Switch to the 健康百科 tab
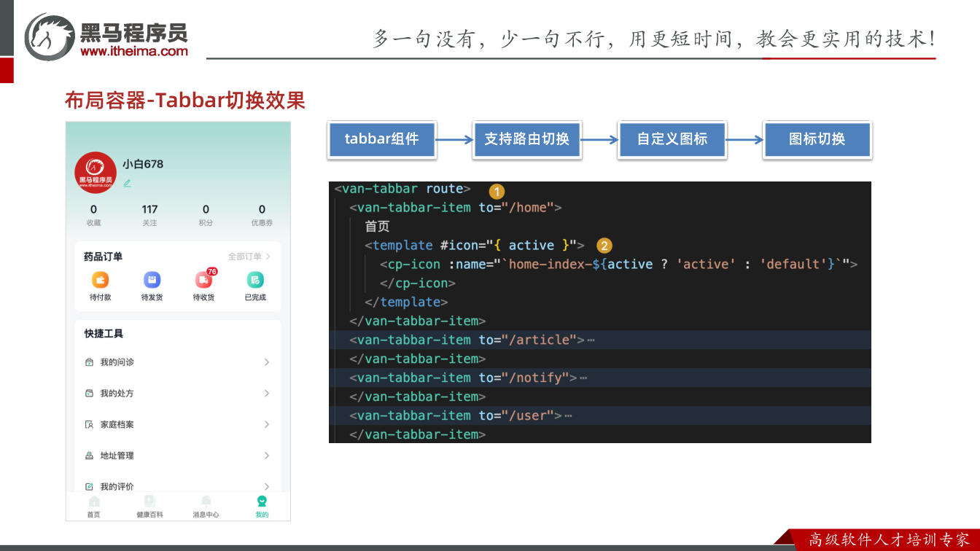Screen dimensions: 980x551 149,507
